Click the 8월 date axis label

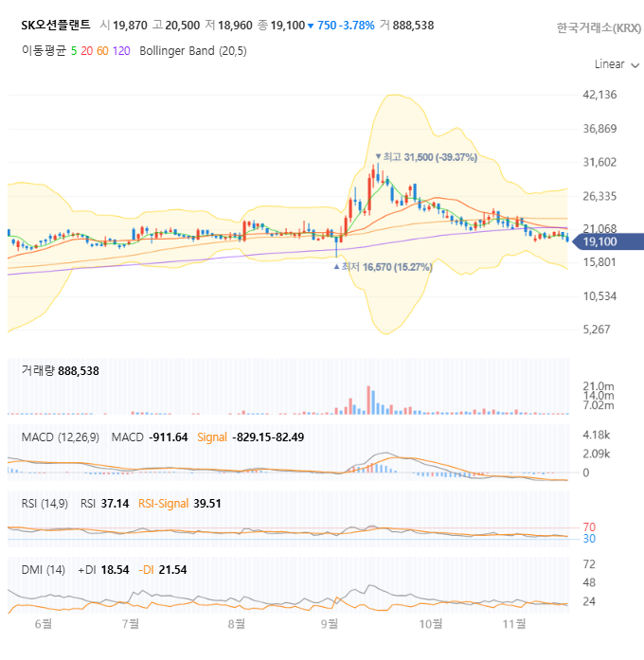point(236,624)
